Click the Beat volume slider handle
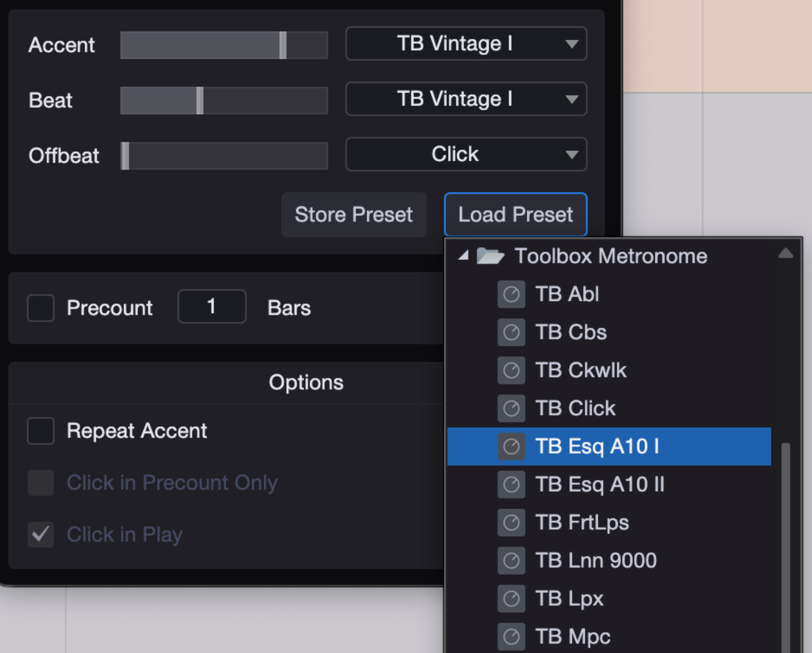This screenshot has width=812, height=653. point(200,100)
